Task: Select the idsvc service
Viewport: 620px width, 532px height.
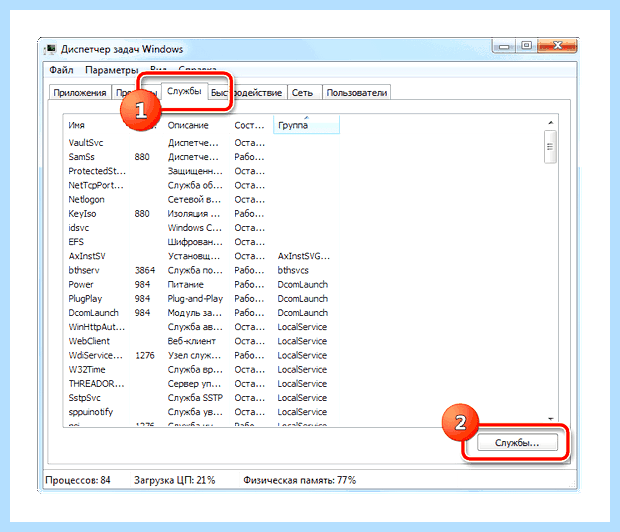Action: coord(79,228)
